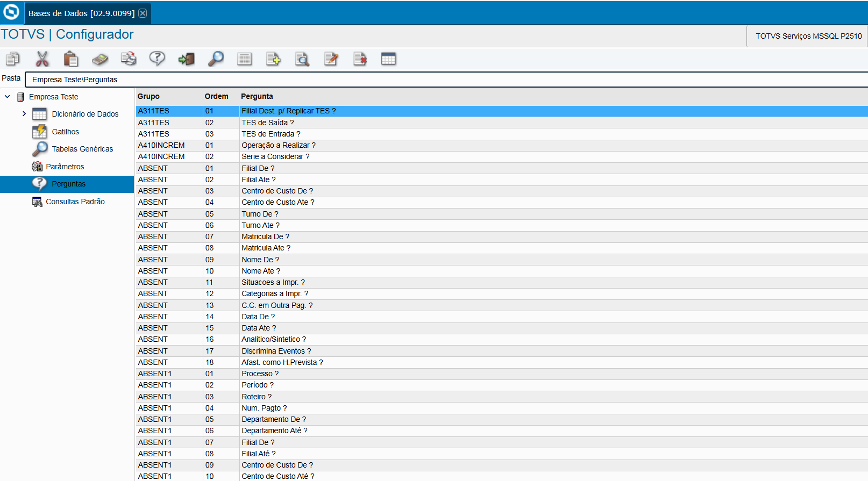
Task: Click TOTVS Serviços MSSQL P2510 label
Action: point(808,36)
